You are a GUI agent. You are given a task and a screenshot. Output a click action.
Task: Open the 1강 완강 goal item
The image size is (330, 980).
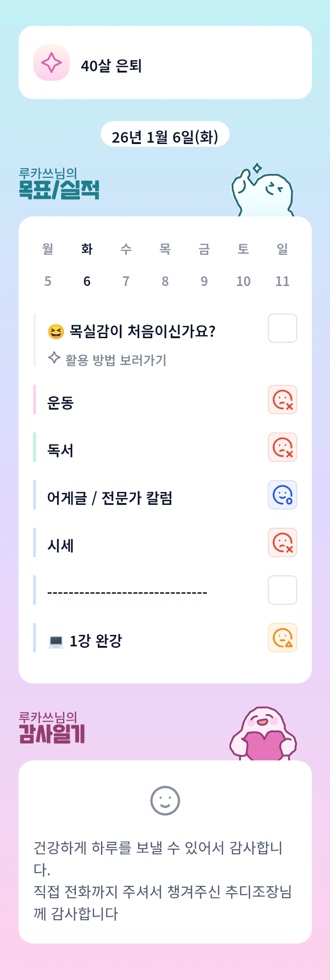pyautogui.click(x=96, y=641)
